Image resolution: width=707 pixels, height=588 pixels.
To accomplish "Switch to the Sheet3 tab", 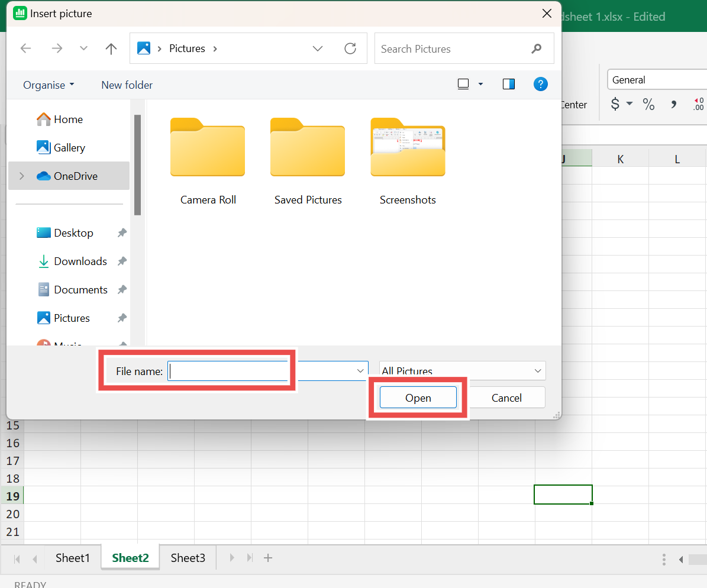I will 188,558.
